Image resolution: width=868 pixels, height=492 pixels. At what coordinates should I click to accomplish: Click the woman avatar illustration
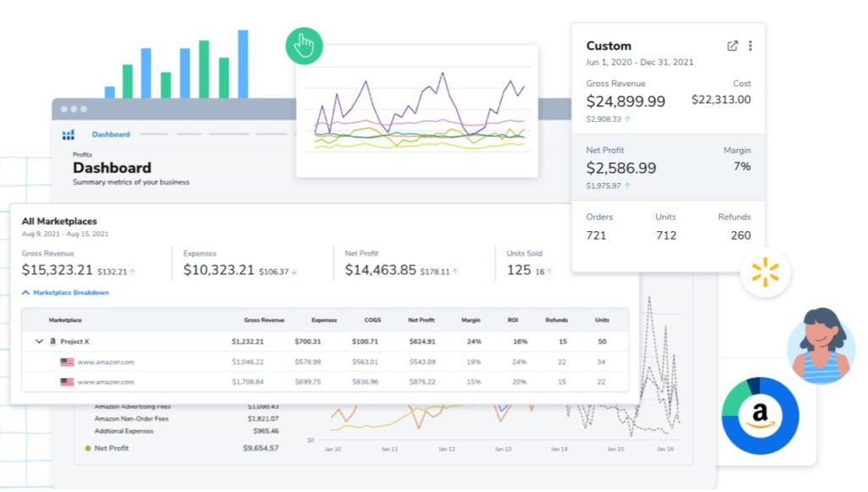(821, 346)
